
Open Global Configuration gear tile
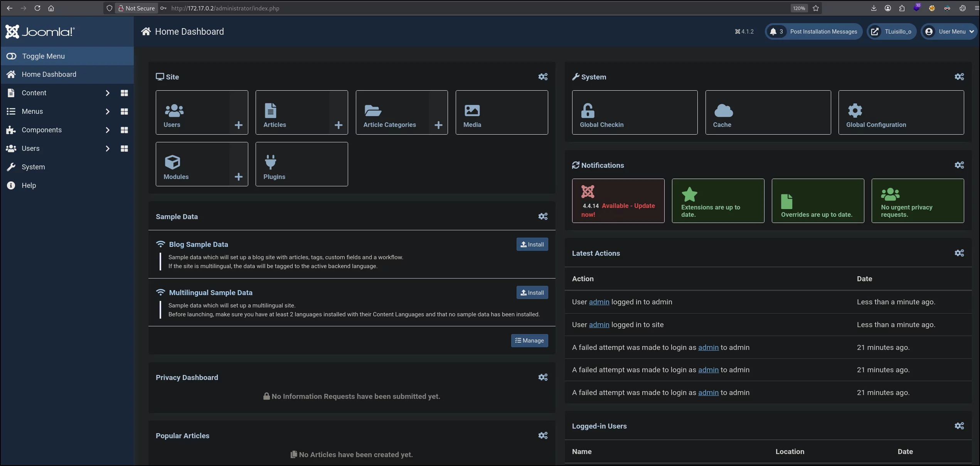coord(901,112)
